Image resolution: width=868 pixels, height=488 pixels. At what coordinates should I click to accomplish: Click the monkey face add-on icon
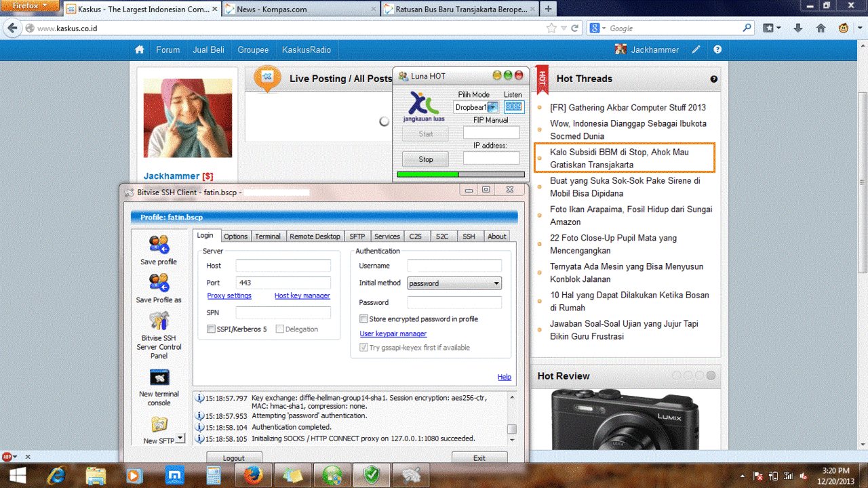[844, 28]
